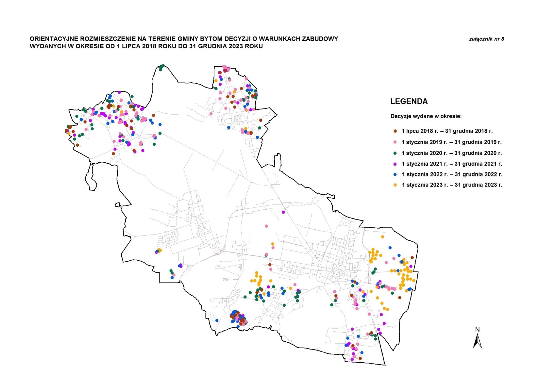Select the purple legend dot for 2021
Viewport: 555px width, 392px height.
pos(395,164)
